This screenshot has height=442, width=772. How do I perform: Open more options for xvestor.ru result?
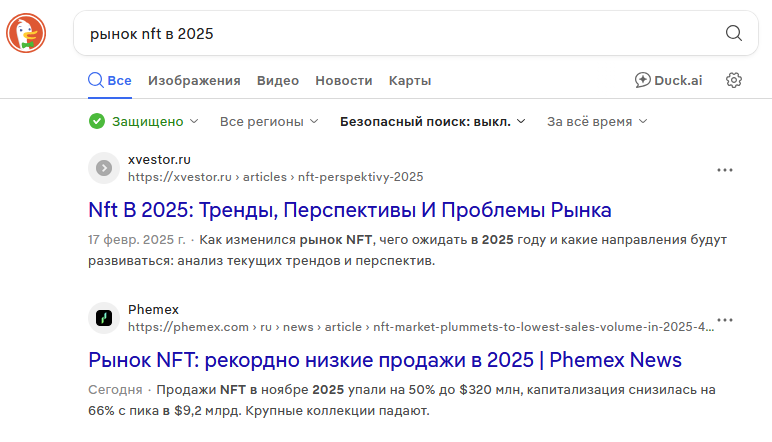click(x=725, y=170)
